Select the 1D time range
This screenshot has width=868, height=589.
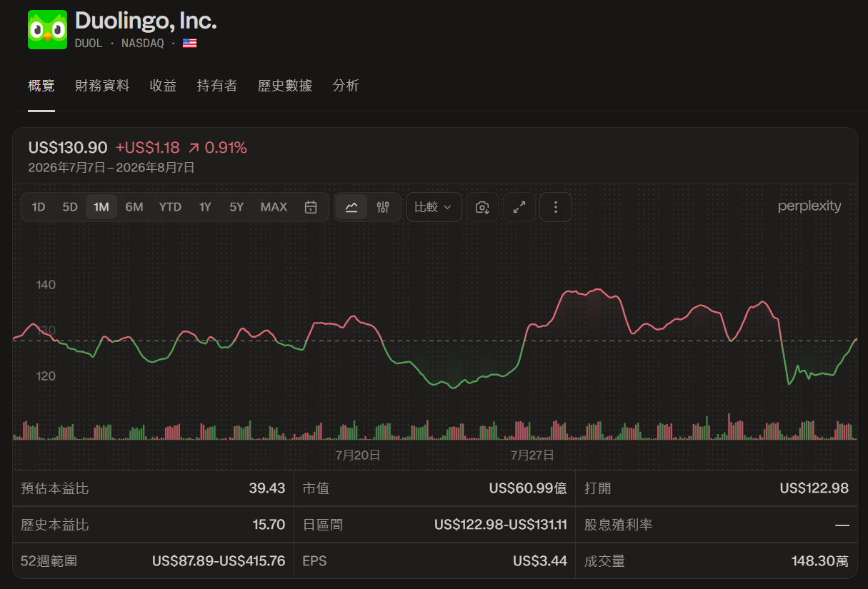pyautogui.click(x=39, y=207)
